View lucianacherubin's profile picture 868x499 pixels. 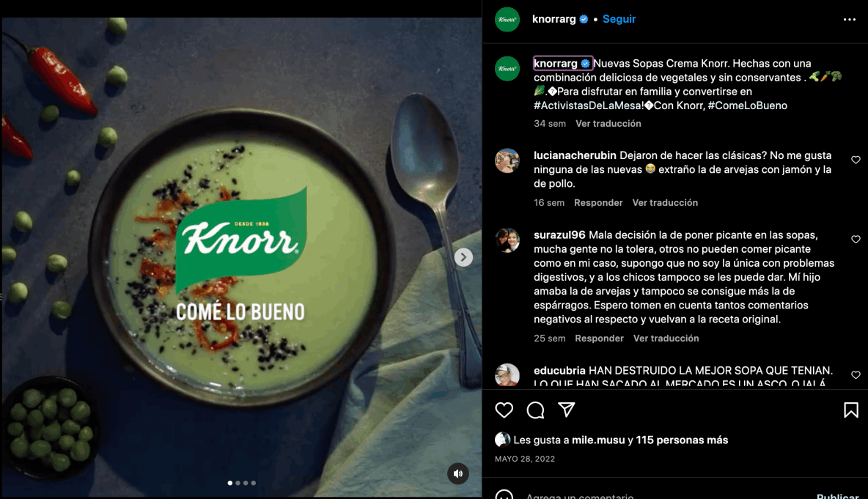[x=507, y=161]
